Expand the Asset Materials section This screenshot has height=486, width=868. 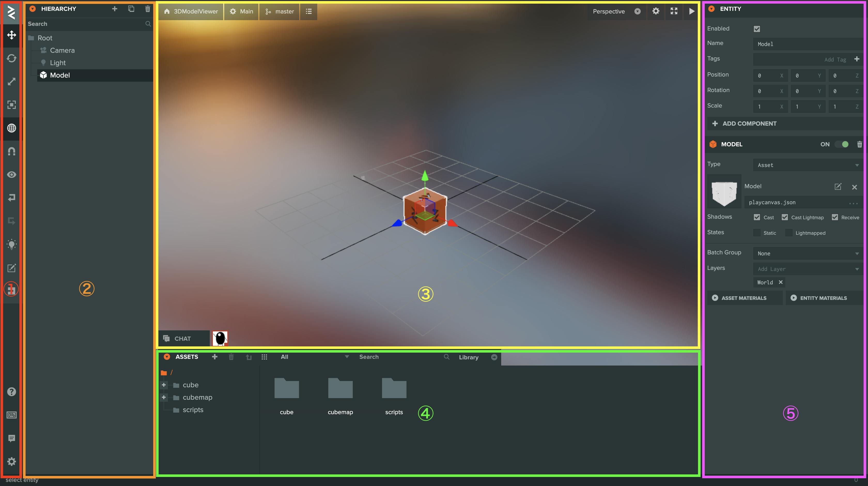[744, 298]
